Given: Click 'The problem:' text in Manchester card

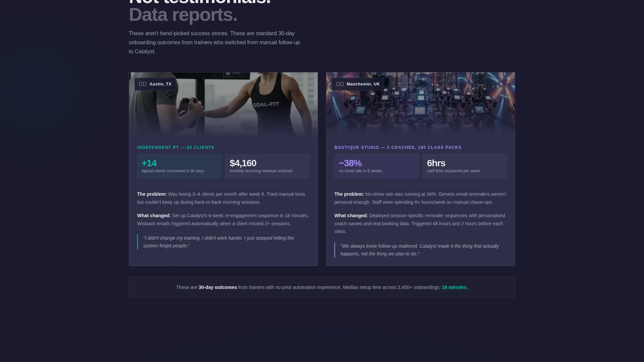Looking at the screenshot, I should [349, 194].
